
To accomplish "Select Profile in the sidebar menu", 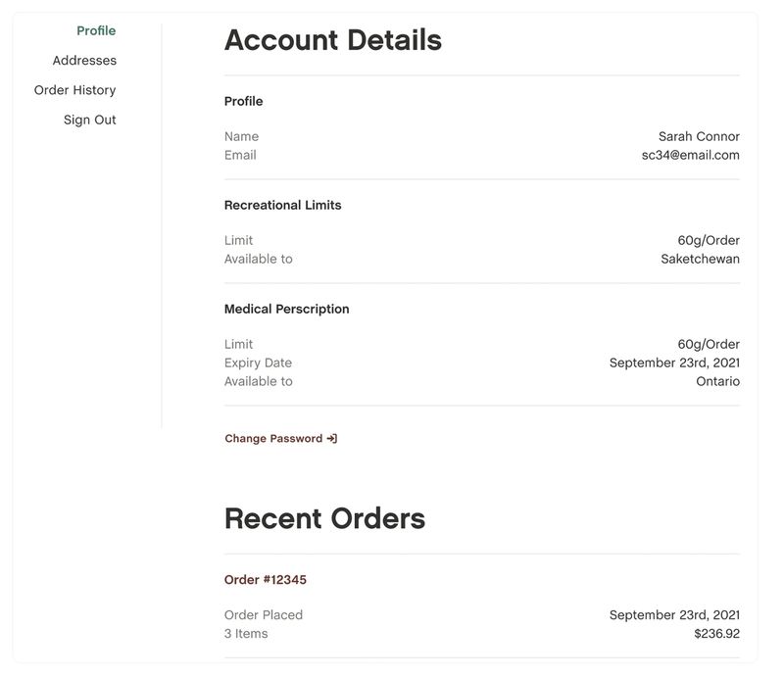I will tap(96, 30).
